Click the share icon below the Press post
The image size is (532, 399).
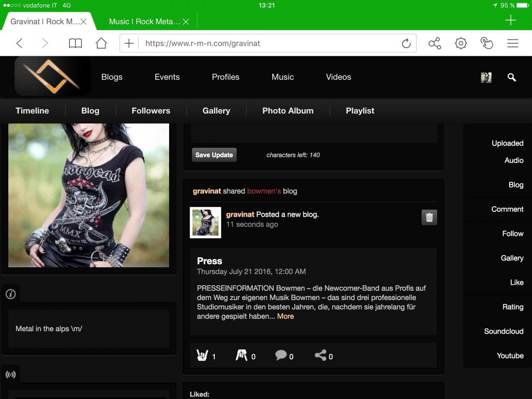tap(320, 355)
